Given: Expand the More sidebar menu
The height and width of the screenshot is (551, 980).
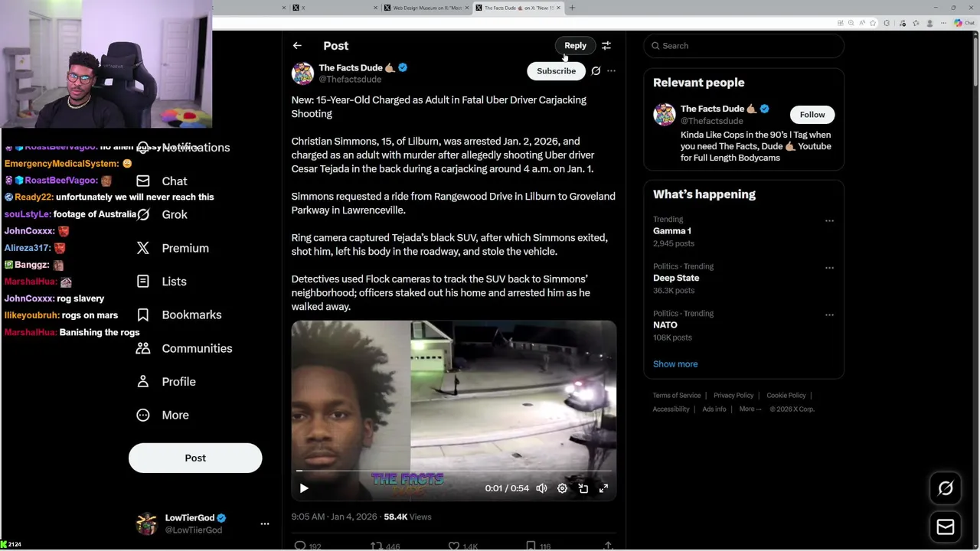Looking at the screenshot, I should (162, 415).
